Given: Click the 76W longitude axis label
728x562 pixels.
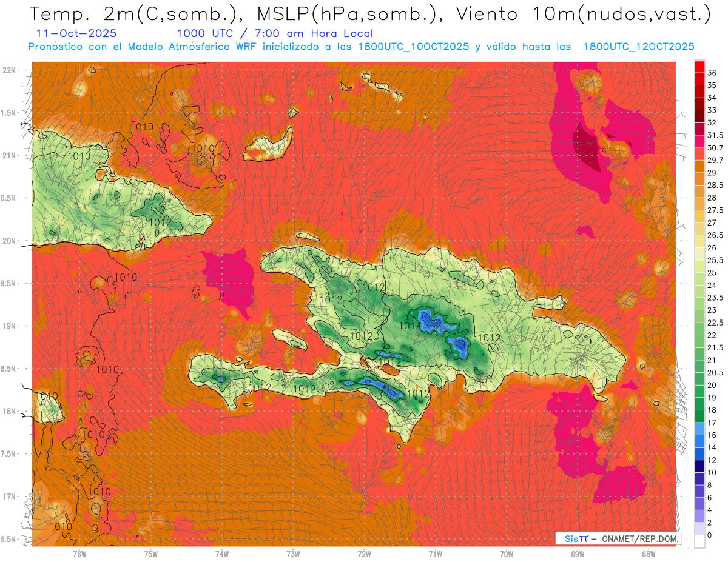Looking at the screenshot, I should pyautogui.click(x=79, y=554).
